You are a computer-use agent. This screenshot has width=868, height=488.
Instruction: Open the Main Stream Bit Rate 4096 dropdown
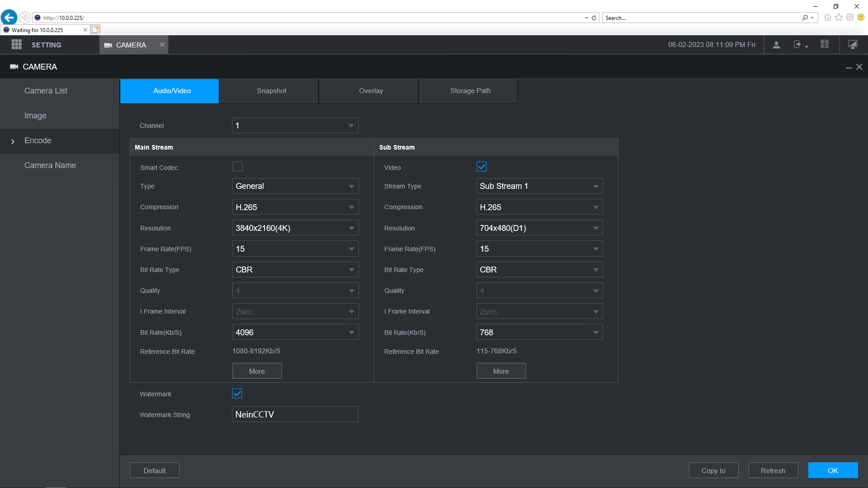click(295, 332)
